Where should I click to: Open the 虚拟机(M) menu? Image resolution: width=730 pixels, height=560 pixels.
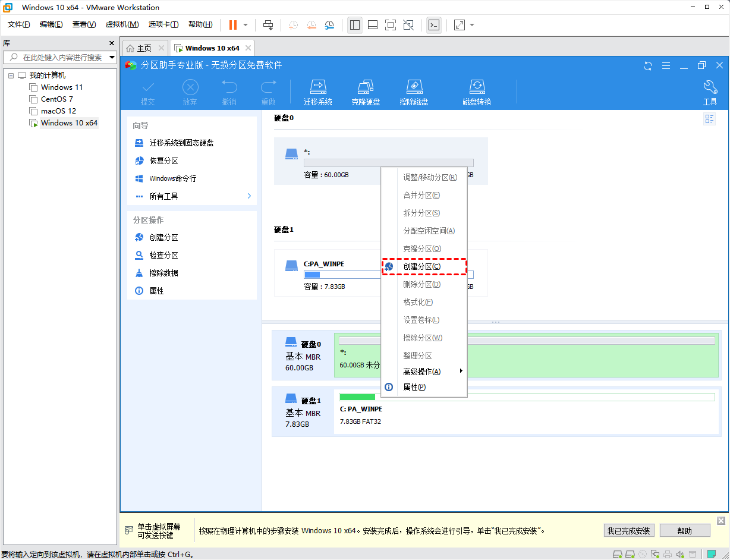coord(122,24)
